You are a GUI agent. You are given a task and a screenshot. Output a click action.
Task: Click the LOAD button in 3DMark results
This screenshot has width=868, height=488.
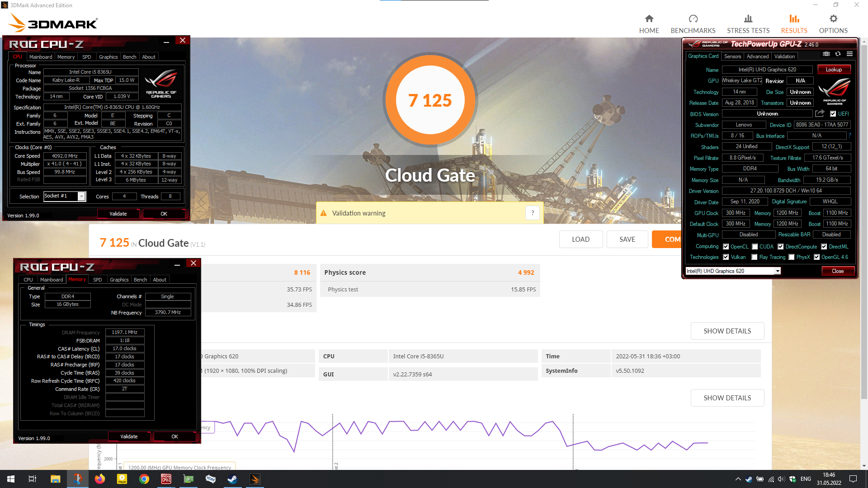pyautogui.click(x=580, y=239)
